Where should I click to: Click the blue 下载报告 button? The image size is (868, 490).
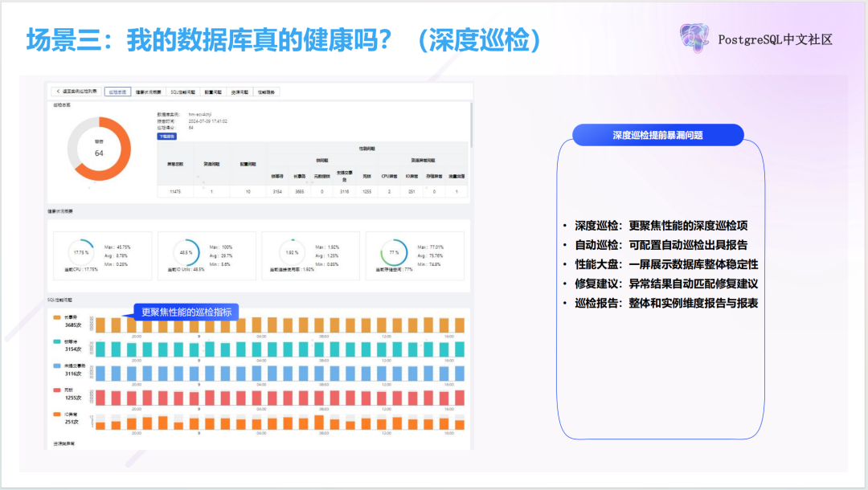(166, 137)
